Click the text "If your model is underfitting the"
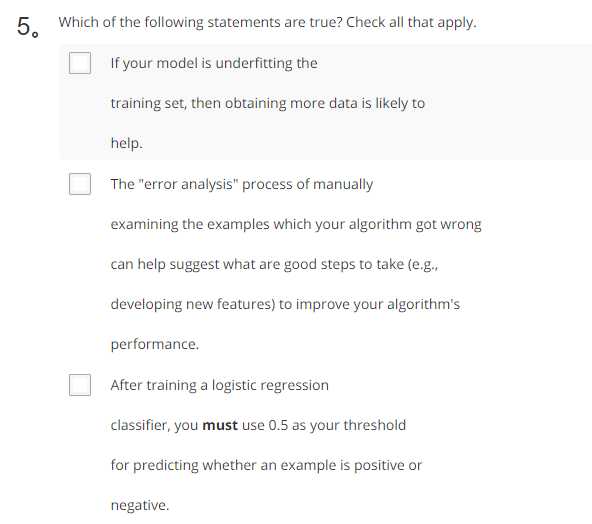592x524 pixels. [x=214, y=63]
